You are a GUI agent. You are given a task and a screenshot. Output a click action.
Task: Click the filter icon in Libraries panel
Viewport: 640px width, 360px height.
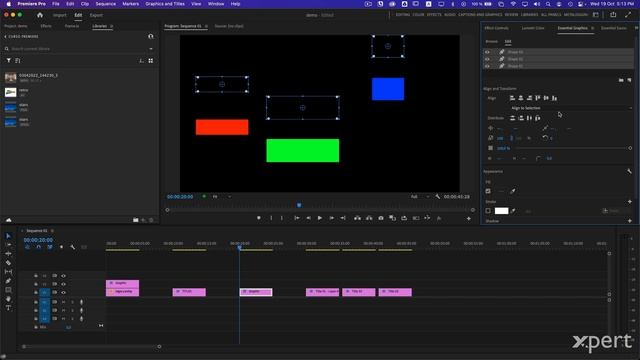point(9,60)
